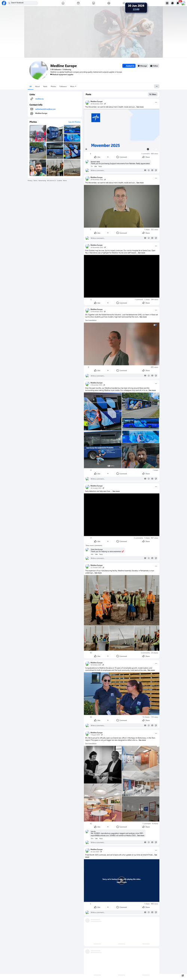The image size is (187, 980).
Task: Open the medline.eu link
Action: point(39,99)
